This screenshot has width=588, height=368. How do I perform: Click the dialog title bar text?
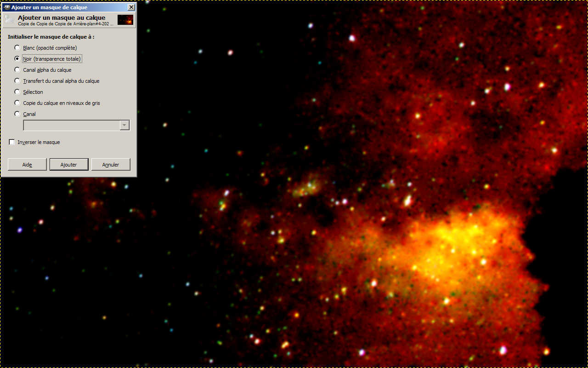[x=49, y=7]
